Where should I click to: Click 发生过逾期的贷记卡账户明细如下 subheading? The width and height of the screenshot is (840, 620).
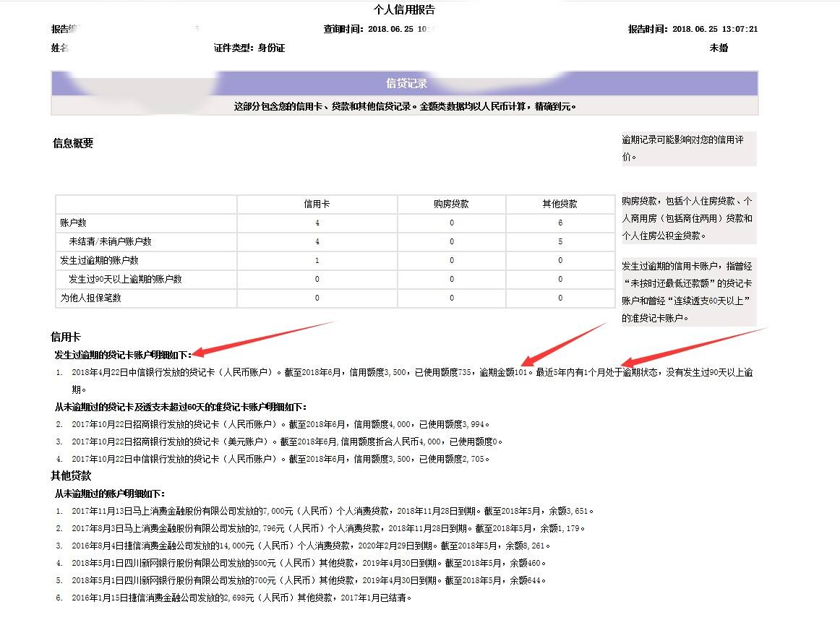(123, 354)
